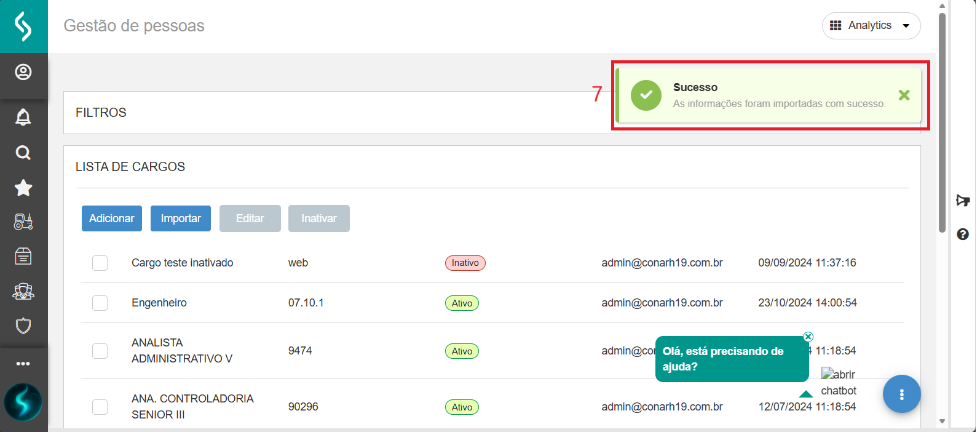Click the Importar button

point(181,218)
